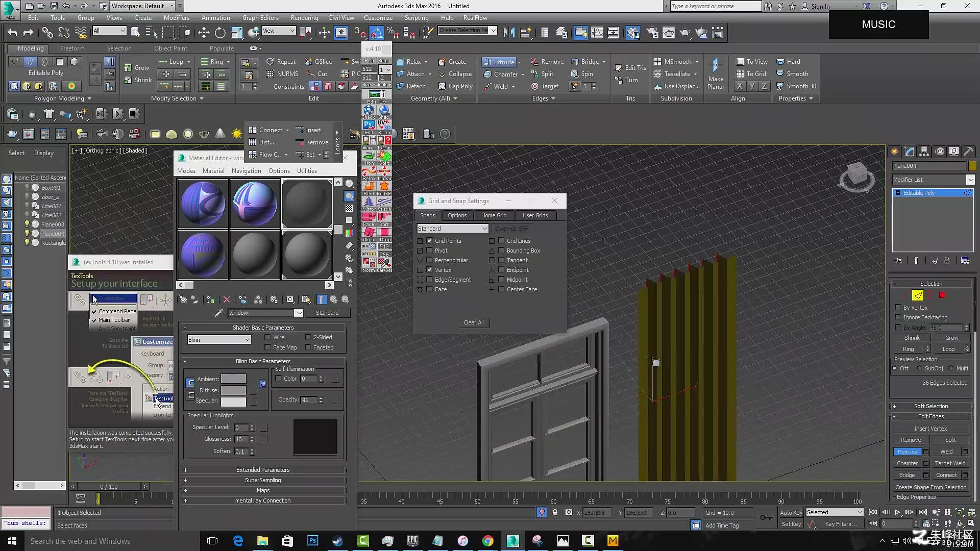Toggle the Grid Points snap checkbox

[430, 241]
